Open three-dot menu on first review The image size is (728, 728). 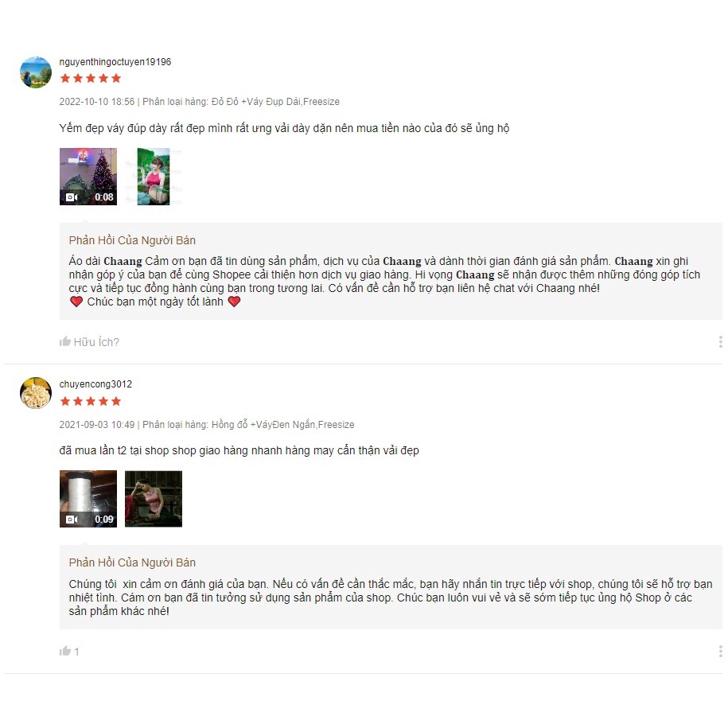pos(720,342)
